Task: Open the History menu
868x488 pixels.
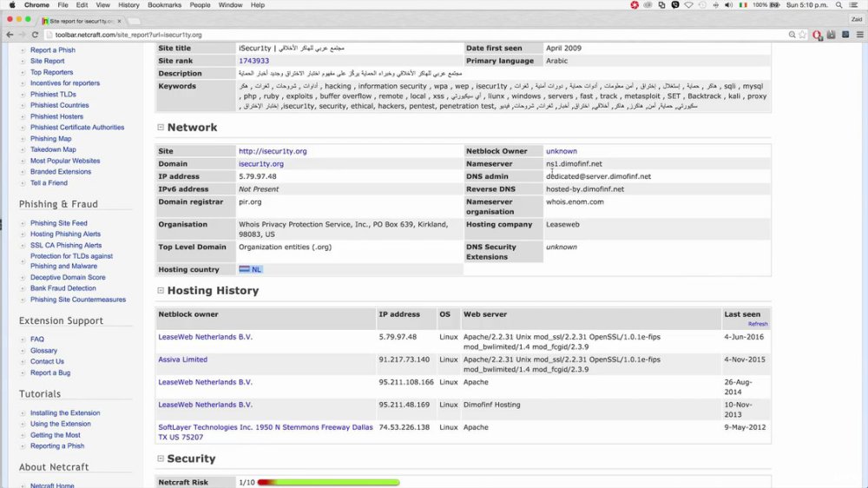Action: click(x=128, y=5)
